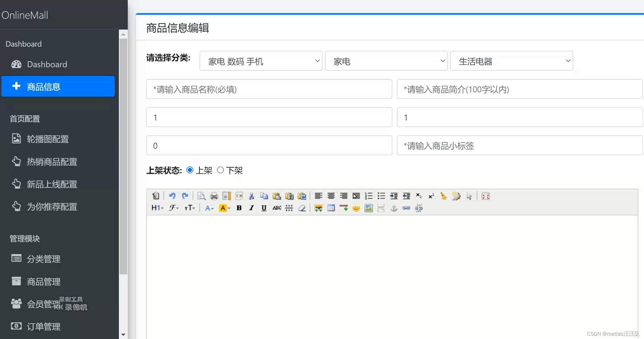Insert an emoticon using the smiley icon
644x339 pixels.
tap(356, 208)
